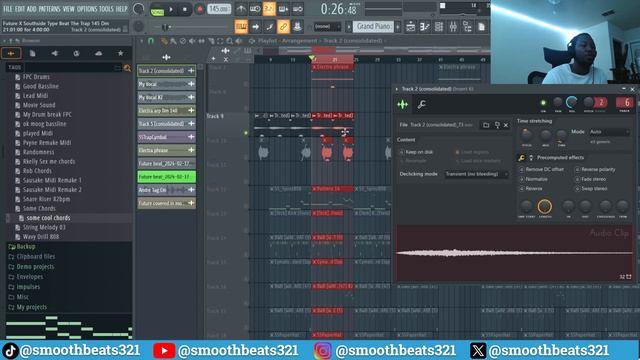Open Time stretching Mode Auto dropdown
The image size is (640, 360).
(609, 132)
